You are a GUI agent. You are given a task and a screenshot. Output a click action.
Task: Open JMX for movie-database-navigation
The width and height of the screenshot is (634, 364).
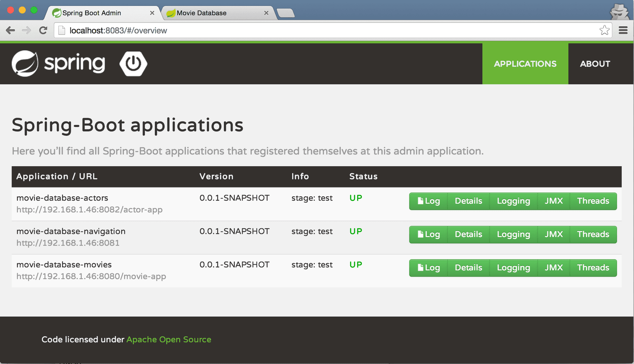[553, 234]
